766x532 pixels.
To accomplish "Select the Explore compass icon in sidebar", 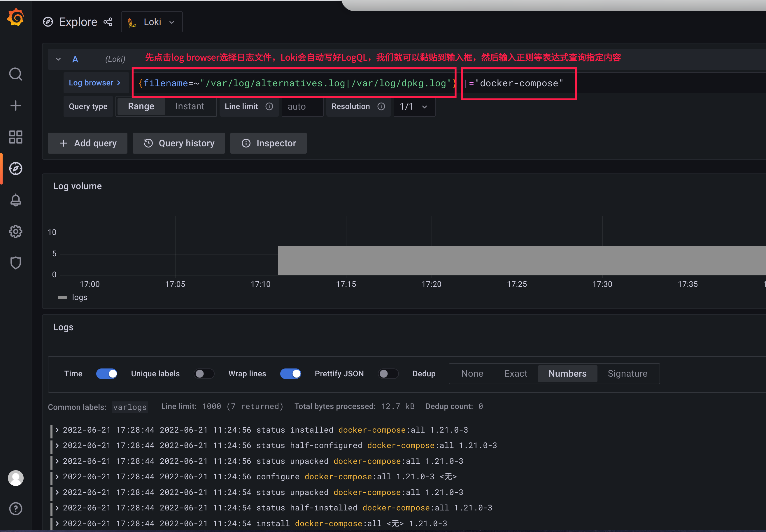I will pos(15,168).
